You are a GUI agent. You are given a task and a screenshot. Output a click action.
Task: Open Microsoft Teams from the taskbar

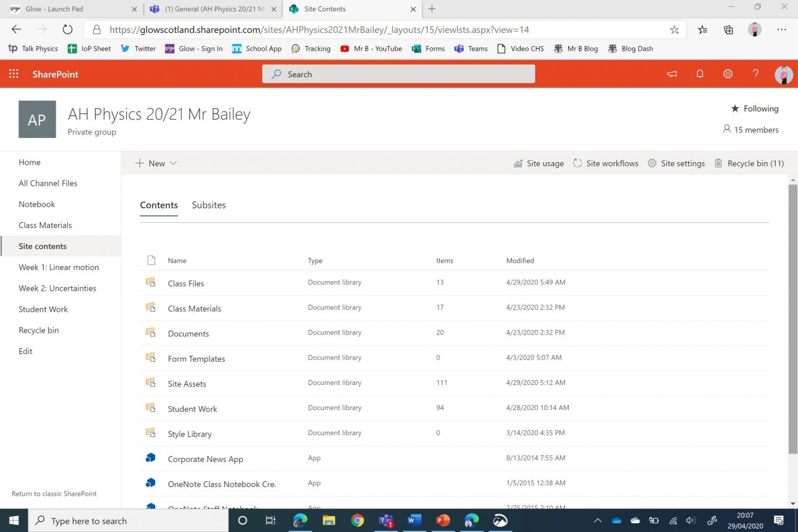click(386, 521)
